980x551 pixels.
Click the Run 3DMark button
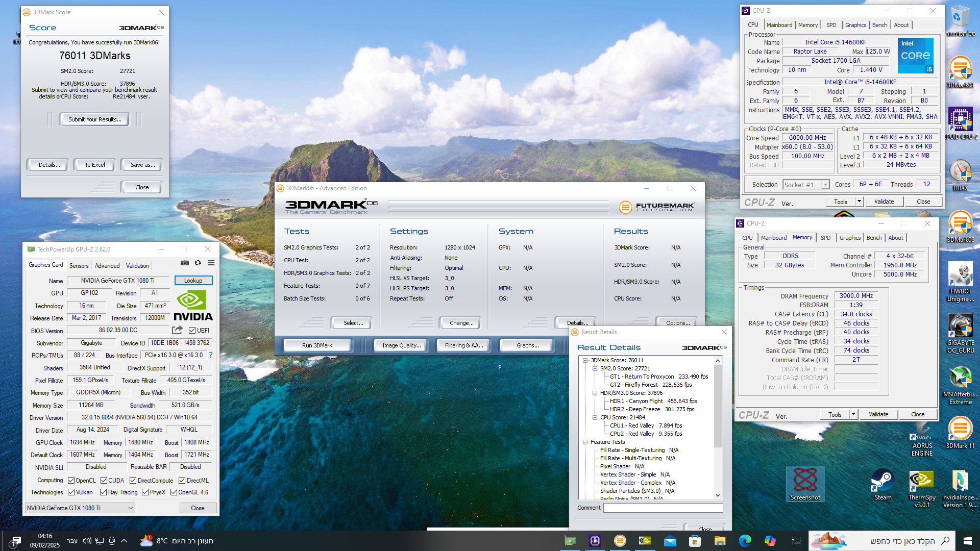[317, 345]
